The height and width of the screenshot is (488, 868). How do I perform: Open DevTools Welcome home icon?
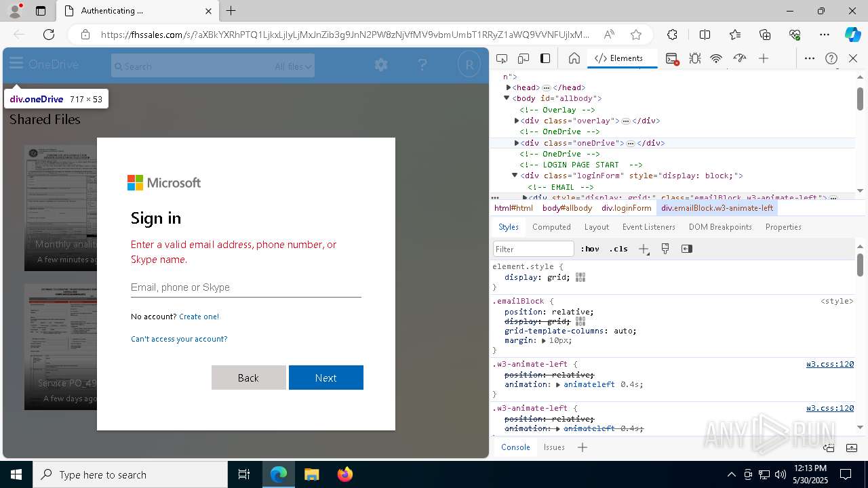(x=574, y=58)
